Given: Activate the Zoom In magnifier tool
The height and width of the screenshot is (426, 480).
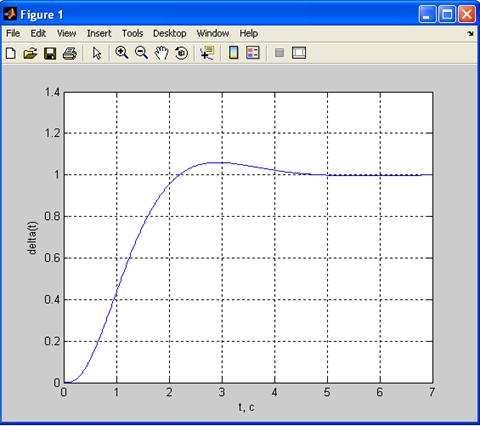Looking at the screenshot, I should tap(122, 53).
